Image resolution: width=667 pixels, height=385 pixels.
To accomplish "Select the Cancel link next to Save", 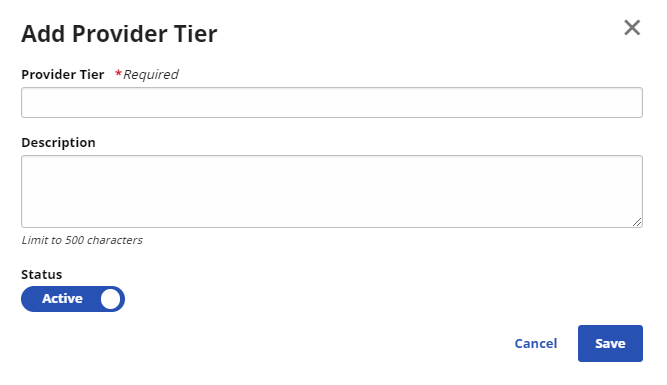I will coord(536,343).
